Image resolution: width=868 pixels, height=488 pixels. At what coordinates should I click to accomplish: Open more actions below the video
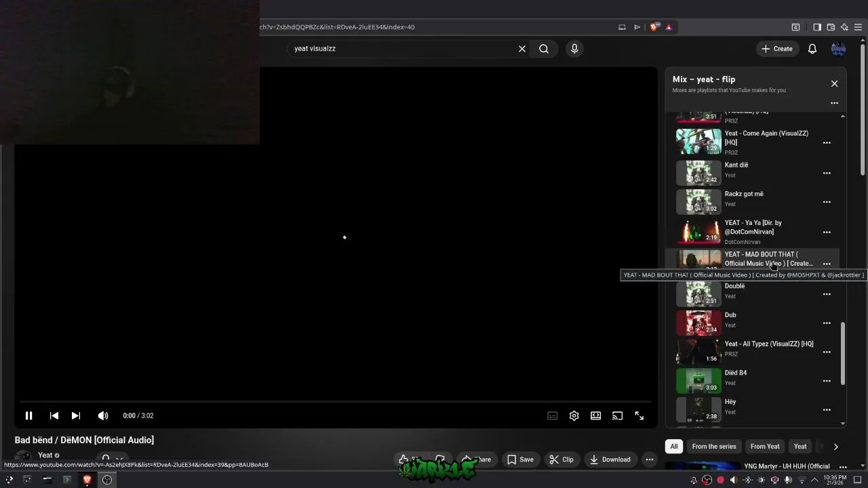pyautogui.click(x=650, y=460)
